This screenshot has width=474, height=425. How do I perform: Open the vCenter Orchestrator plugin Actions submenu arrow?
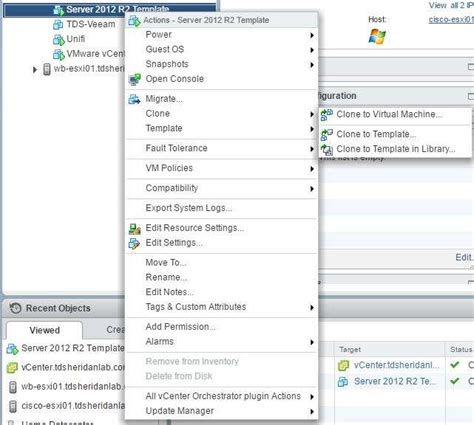[312, 397]
